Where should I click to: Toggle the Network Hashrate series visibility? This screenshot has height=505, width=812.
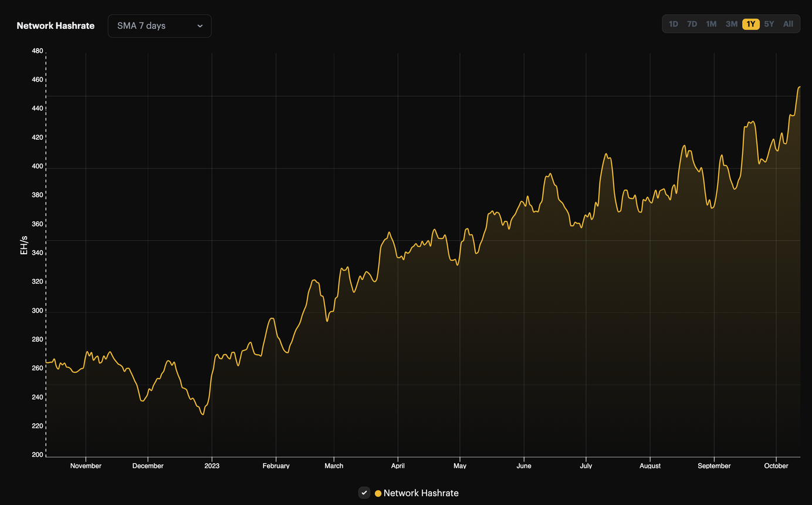(364, 493)
